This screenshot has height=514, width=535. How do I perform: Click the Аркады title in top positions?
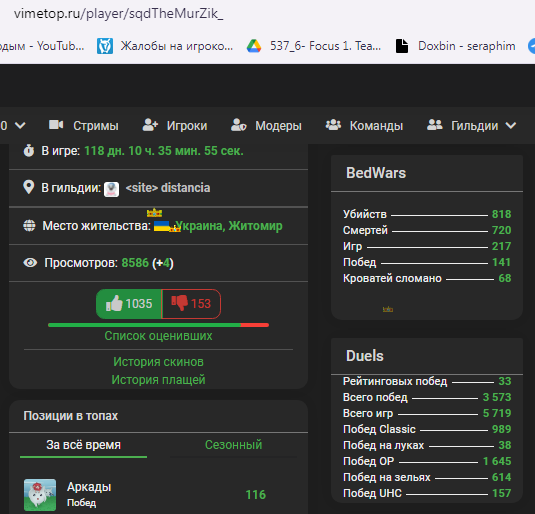(89, 487)
